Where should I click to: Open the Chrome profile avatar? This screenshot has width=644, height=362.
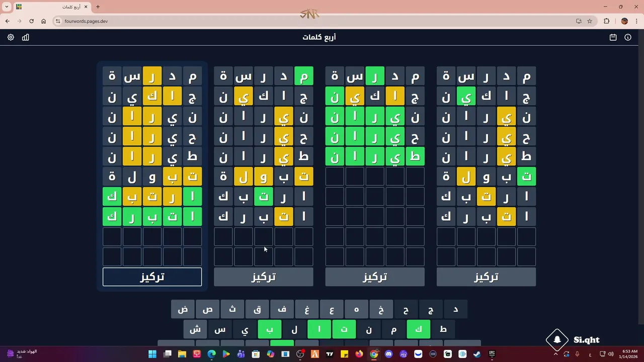point(624,21)
